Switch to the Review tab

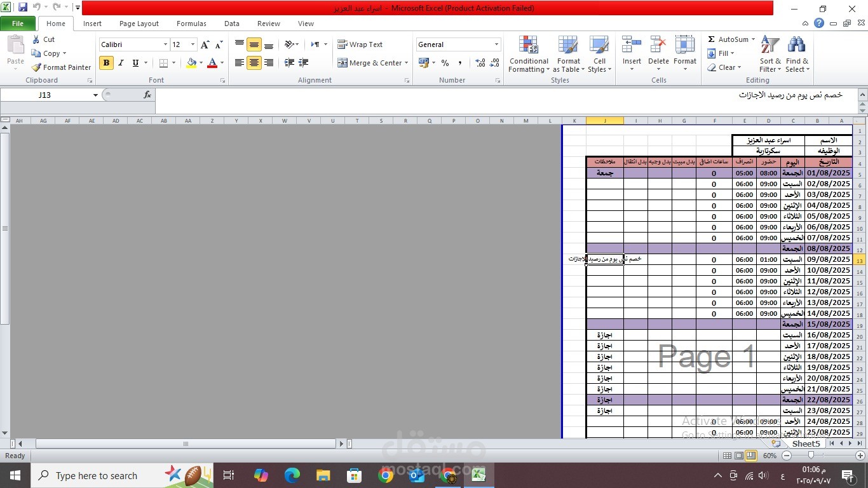click(x=269, y=24)
